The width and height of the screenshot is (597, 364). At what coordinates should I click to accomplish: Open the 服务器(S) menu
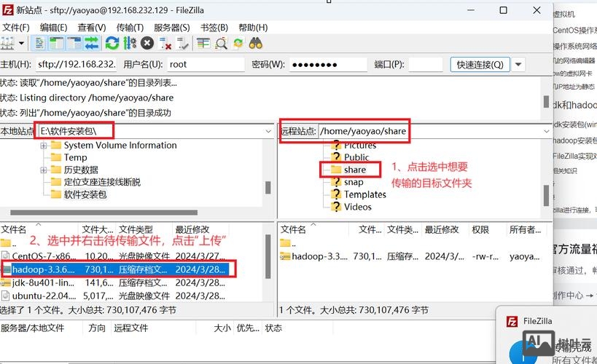click(x=172, y=28)
